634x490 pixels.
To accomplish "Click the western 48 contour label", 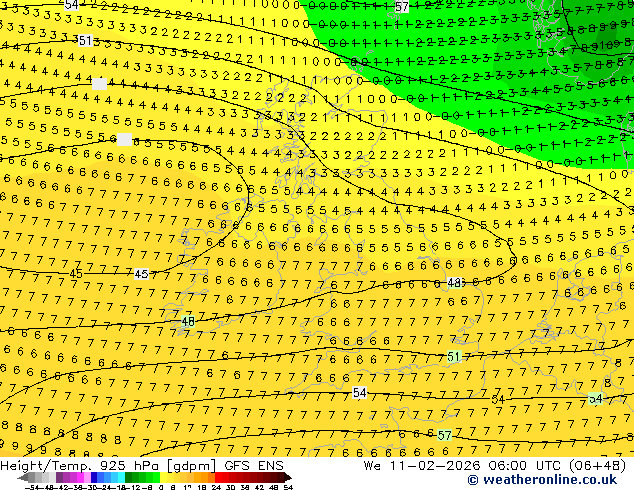I will [x=188, y=322].
